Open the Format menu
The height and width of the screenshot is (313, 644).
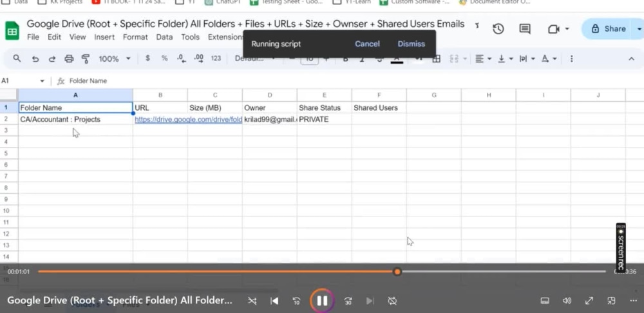[x=135, y=37]
